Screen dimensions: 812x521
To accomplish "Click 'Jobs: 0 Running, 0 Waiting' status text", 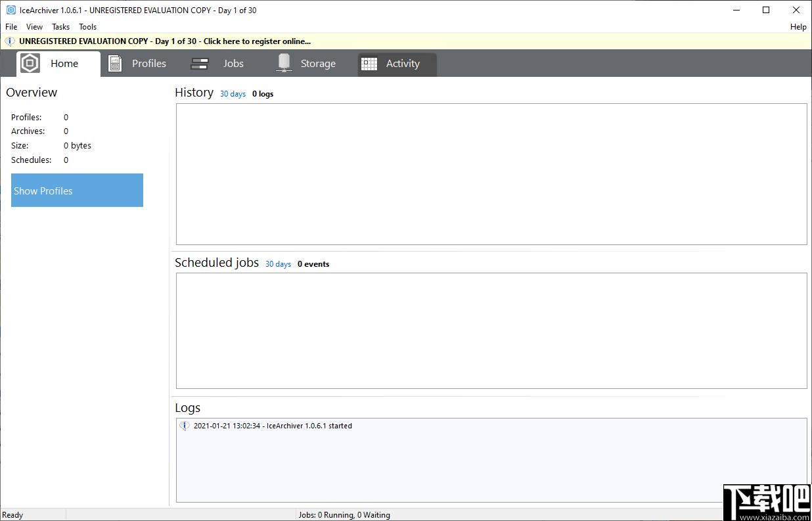I will (x=344, y=515).
